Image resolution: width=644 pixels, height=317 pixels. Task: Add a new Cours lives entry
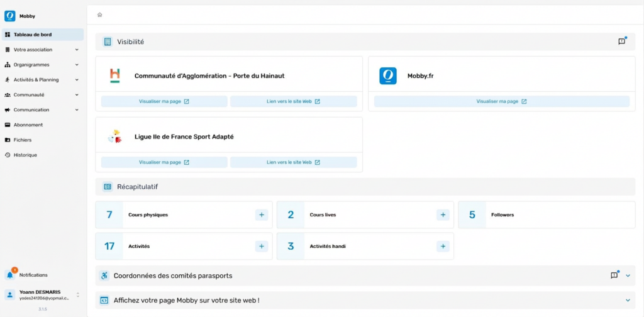click(443, 215)
